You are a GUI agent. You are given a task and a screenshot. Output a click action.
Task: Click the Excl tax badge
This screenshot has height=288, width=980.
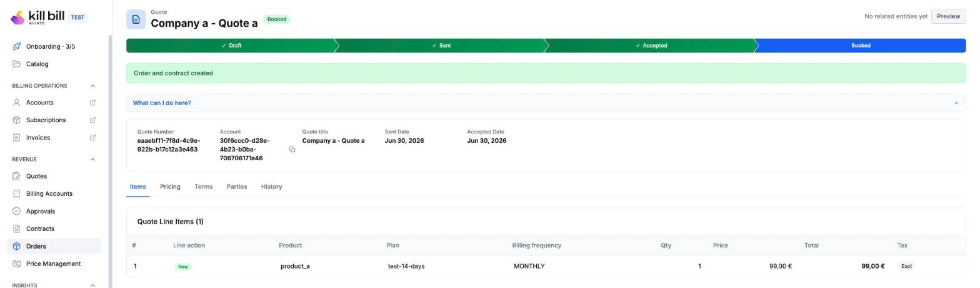[906, 267]
